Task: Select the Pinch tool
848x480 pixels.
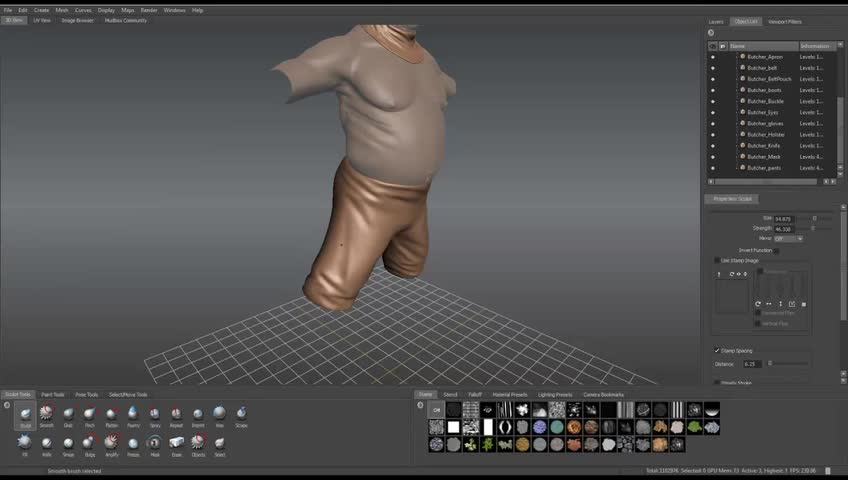Action: coord(90,416)
